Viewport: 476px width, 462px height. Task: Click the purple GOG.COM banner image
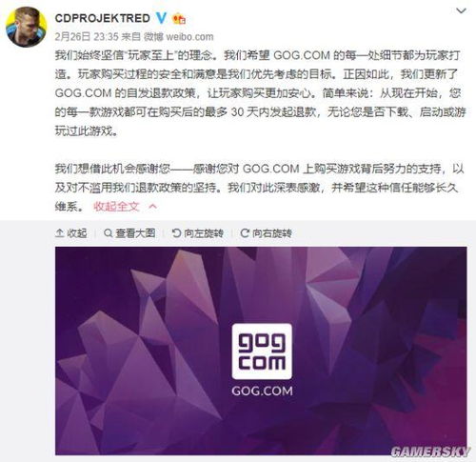pyautogui.click(x=261, y=351)
